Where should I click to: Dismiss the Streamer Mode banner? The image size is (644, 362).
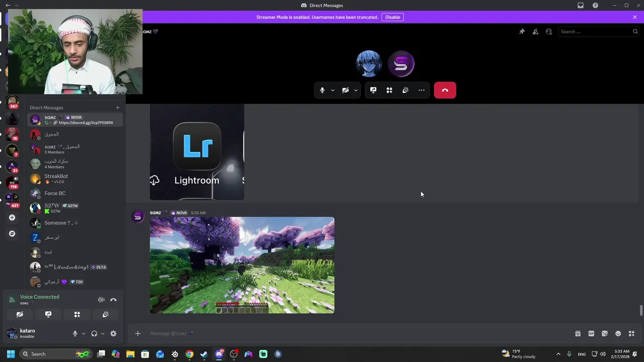pyautogui.click(x=635, y=17)
